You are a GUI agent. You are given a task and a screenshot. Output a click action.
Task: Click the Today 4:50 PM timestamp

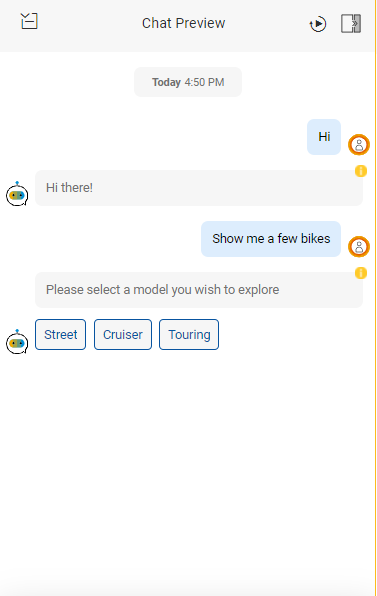click(x=188, y=82)
